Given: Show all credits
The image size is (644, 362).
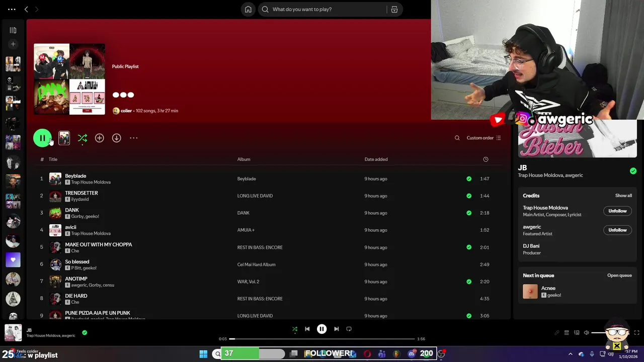Looking at the screenshot, I should click(x=623, y=196).
